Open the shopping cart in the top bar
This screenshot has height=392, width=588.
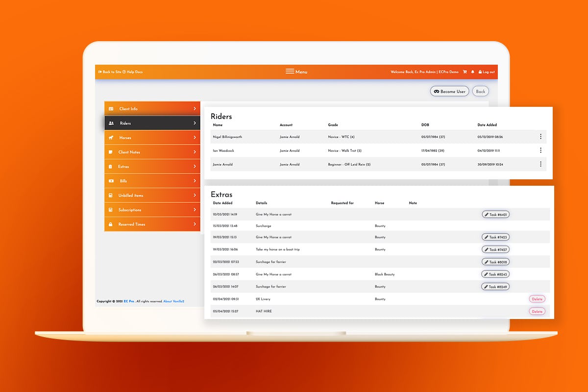coord(465,72)
